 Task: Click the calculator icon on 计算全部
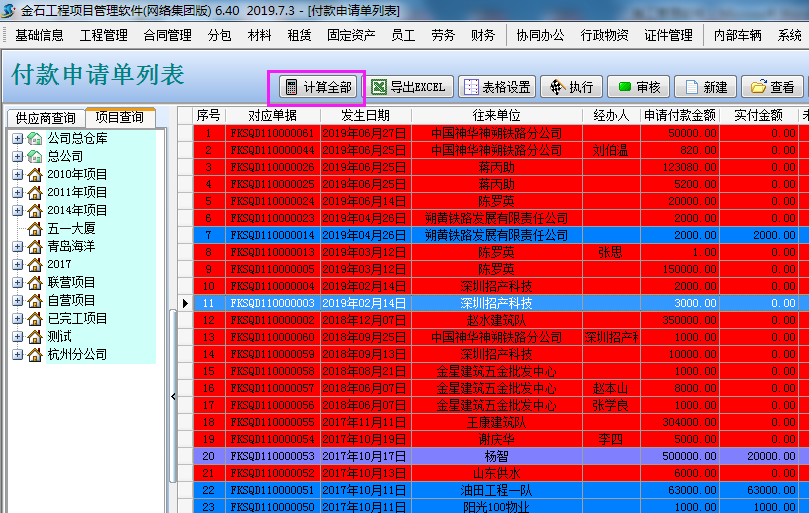pos(291,87)
